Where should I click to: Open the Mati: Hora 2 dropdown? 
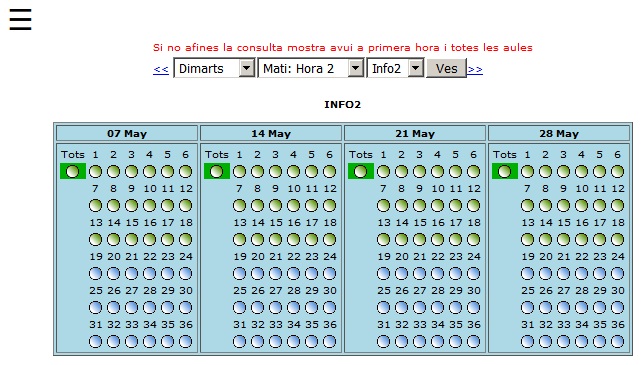pos(310,68)
